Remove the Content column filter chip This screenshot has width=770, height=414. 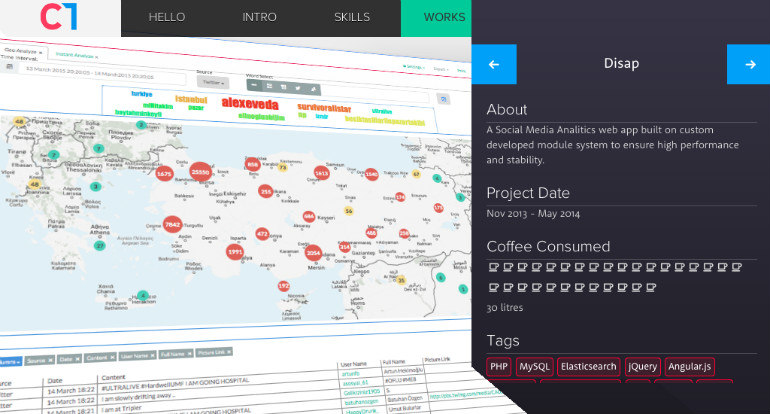[112, 358]
